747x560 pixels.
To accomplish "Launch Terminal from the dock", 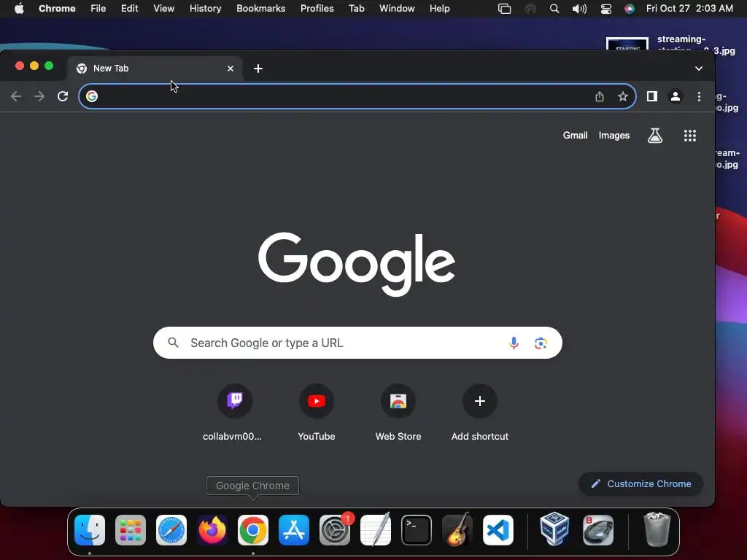I will point(417,530).
